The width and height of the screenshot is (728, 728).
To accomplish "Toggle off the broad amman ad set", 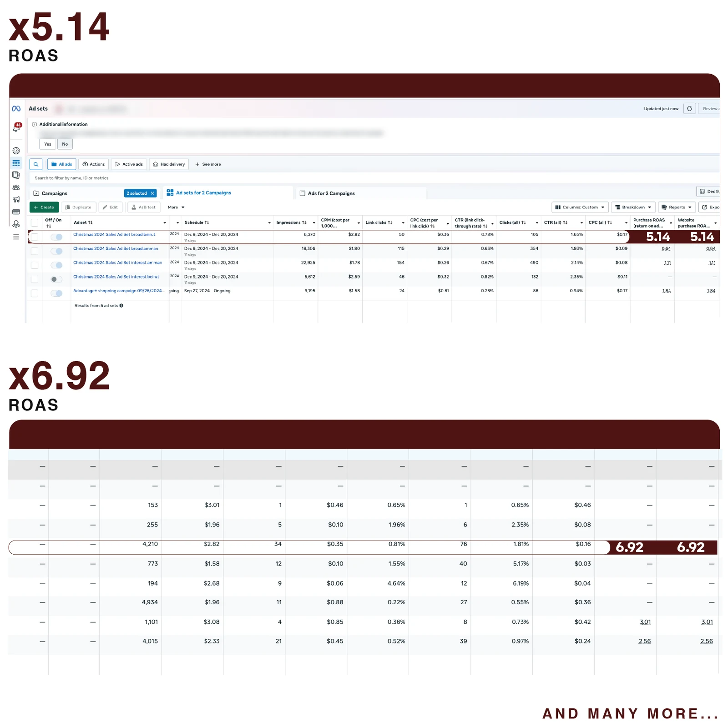I will pos(56,251).
